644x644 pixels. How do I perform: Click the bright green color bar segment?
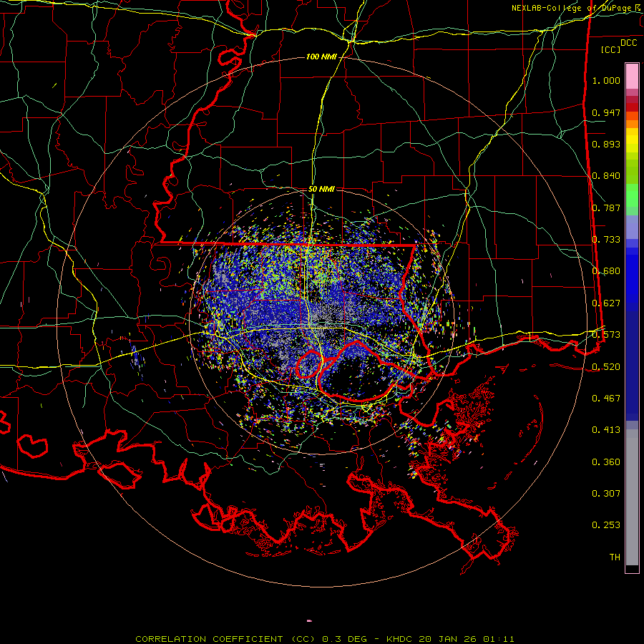(632, 196)
